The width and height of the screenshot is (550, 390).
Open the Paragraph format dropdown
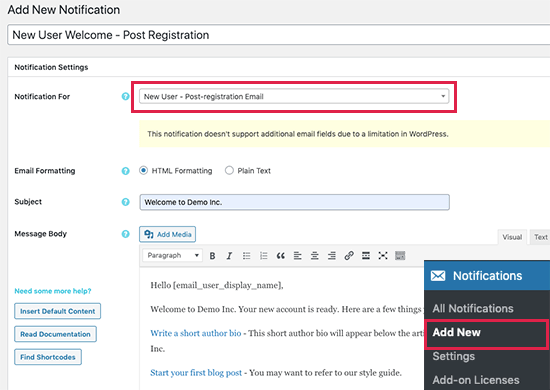tap(172, 255)
